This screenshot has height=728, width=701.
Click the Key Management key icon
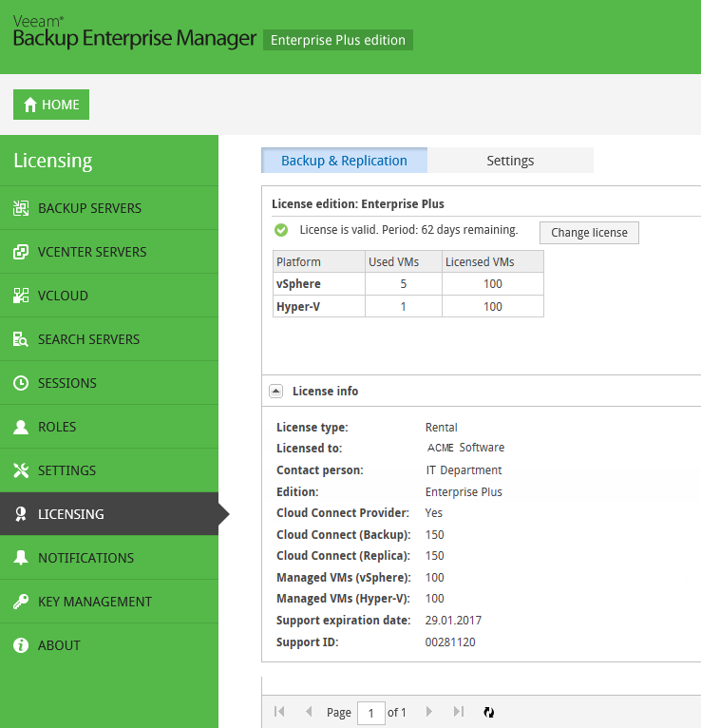pyautogui.click(x=21, y=602)
